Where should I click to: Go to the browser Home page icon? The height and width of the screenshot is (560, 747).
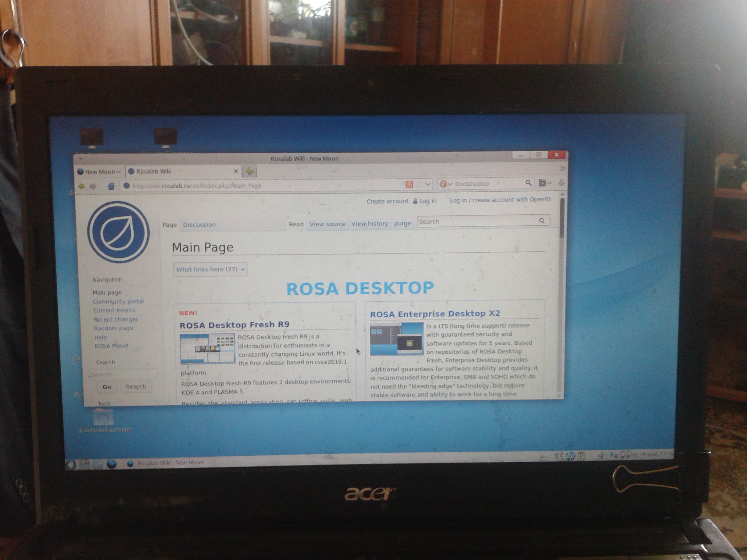111,186
